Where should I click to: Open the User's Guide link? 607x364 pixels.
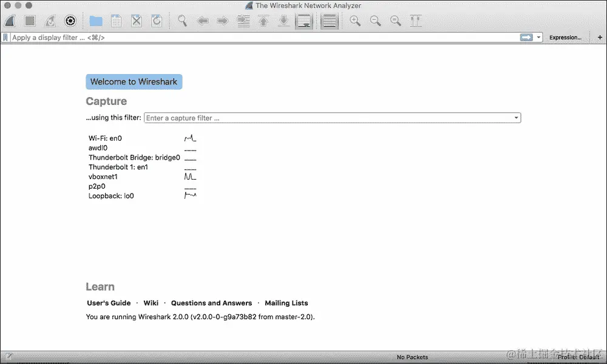click(x=109, y=303)
